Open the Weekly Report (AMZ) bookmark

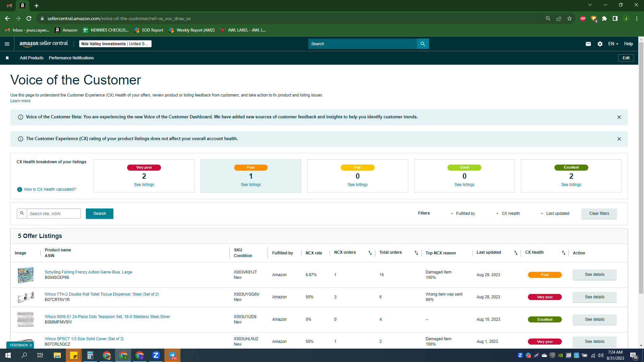pyautogui.click(x=192, y=30)
